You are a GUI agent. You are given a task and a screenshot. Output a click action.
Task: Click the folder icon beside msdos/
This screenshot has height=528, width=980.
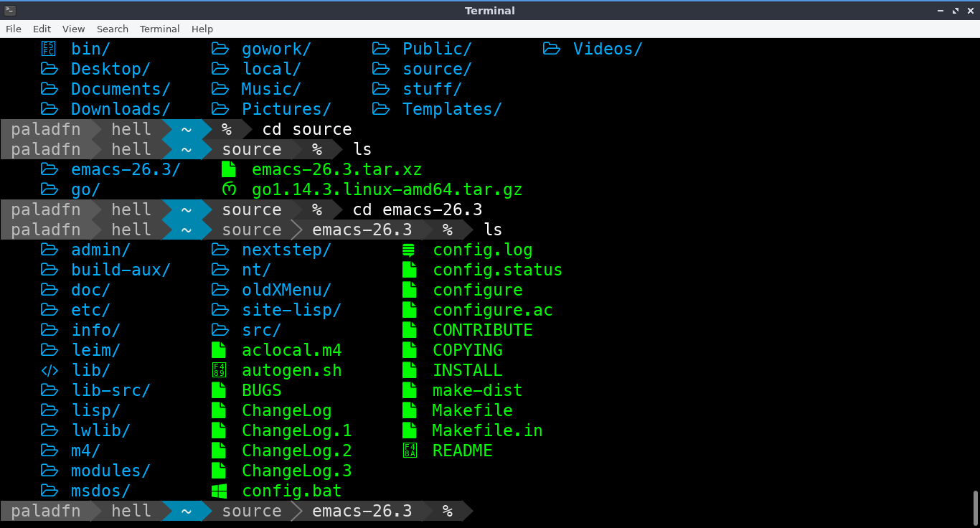[50, 491]
